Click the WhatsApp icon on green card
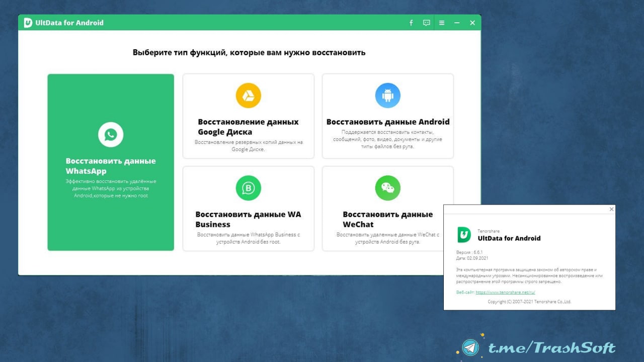This screenshot has width=644, height=362. coord(111,134)
